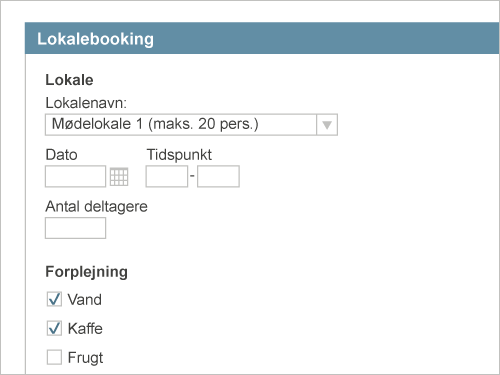Click the Tidspunkt start time field
Screen dimensions: 500x375
[x=167, y=176]
